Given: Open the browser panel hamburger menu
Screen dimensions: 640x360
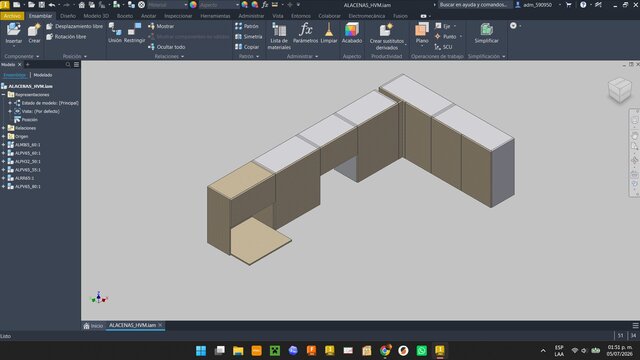Looking at the screenshot, I should coord(76,64).
